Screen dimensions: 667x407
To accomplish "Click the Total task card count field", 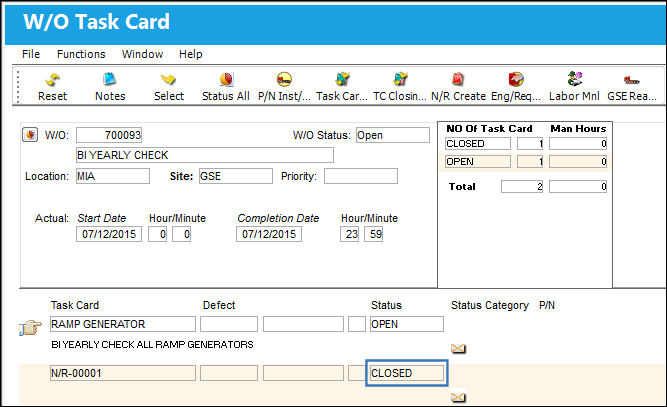I will (x=522, y=186).
